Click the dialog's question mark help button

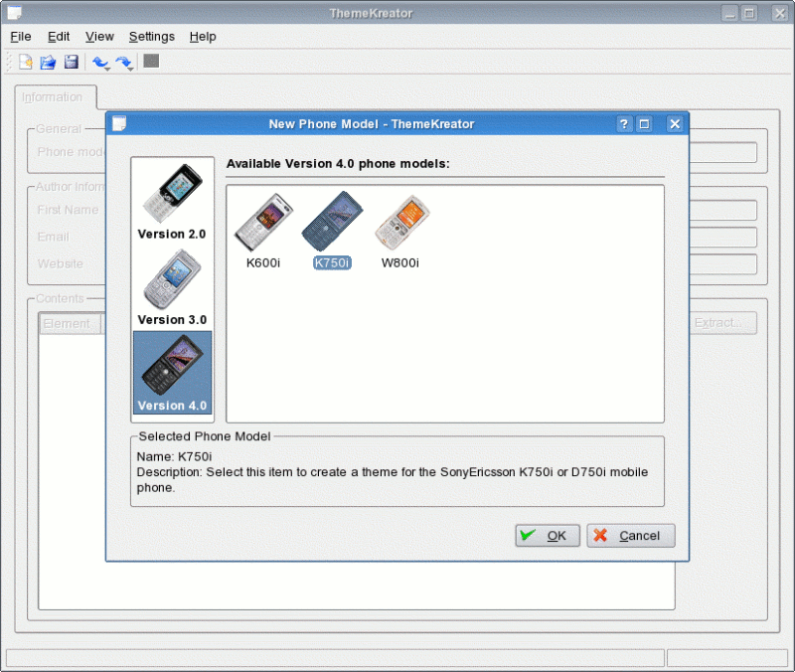[x=624, y=124]
